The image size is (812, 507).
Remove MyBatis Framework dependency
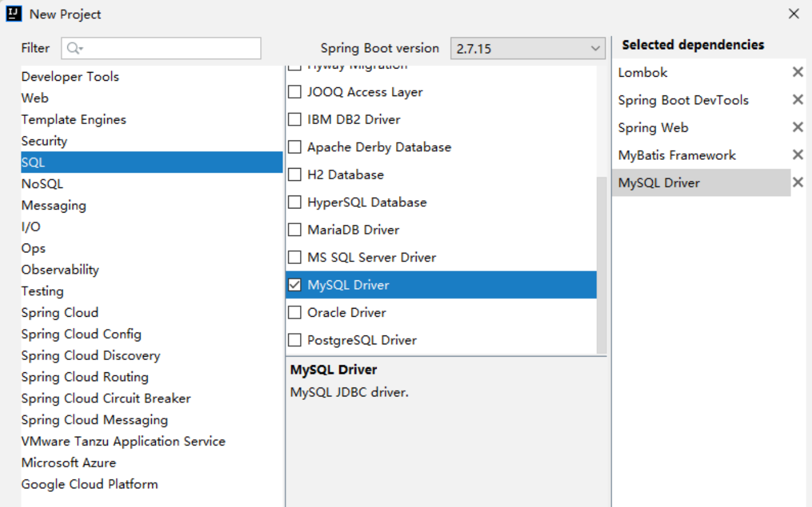(x=797, y=155)
